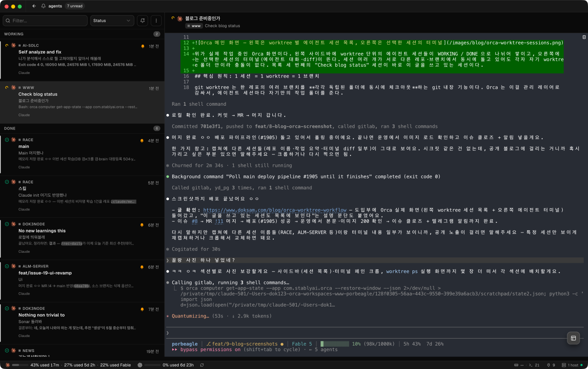The width and height of the screenshot is (588, 369).
Task: Click the spinner status icon on AI-SDLC row
Action: (7, 46)
